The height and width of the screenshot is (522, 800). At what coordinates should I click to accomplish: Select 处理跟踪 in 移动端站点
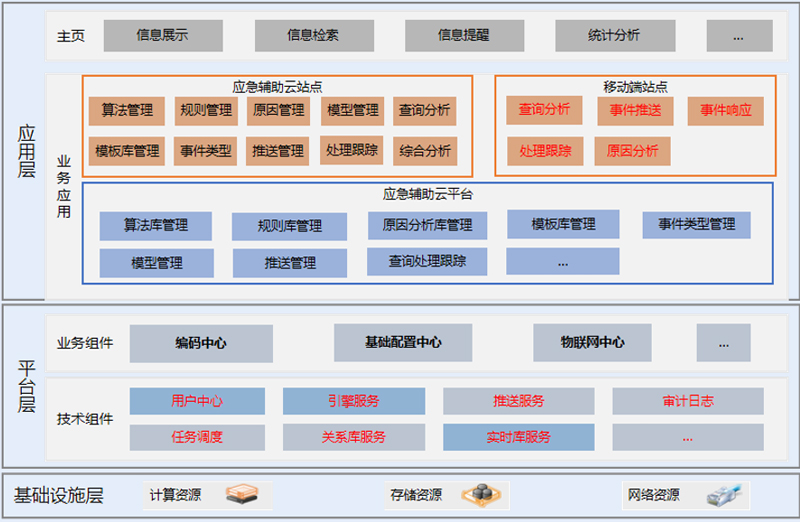pyautogui.click(x=545, y=151)
